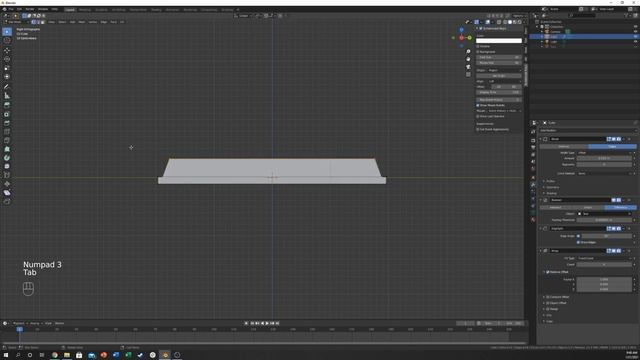Click the viewport zoom gizmo icon
This screenshot has width=640, height=360.
coord(468,51)
